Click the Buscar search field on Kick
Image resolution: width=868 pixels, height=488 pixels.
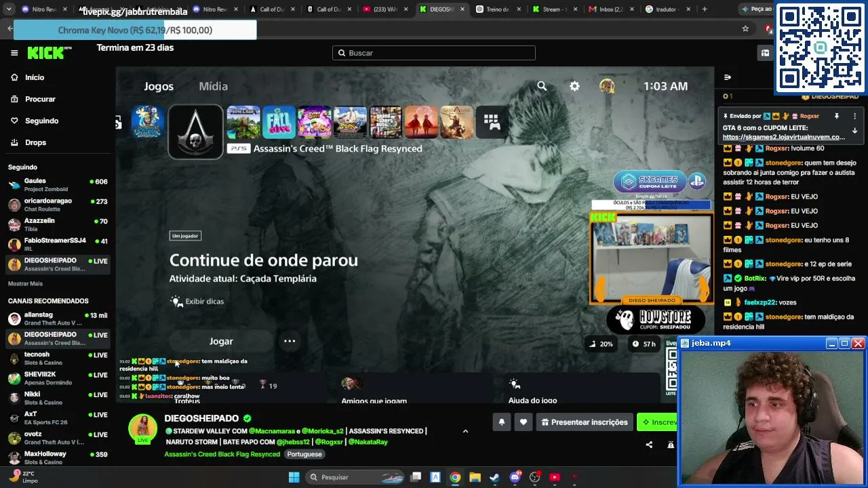(x=434, y=53)
